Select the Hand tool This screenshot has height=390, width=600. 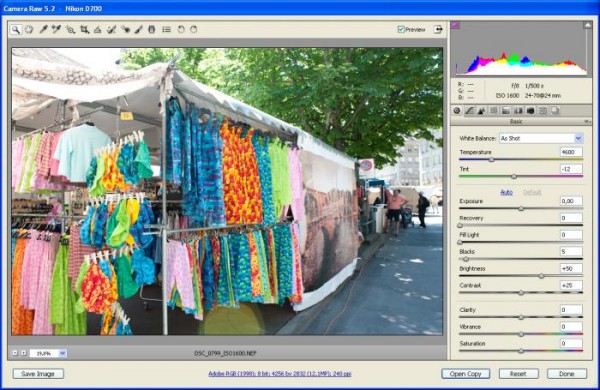29,29
